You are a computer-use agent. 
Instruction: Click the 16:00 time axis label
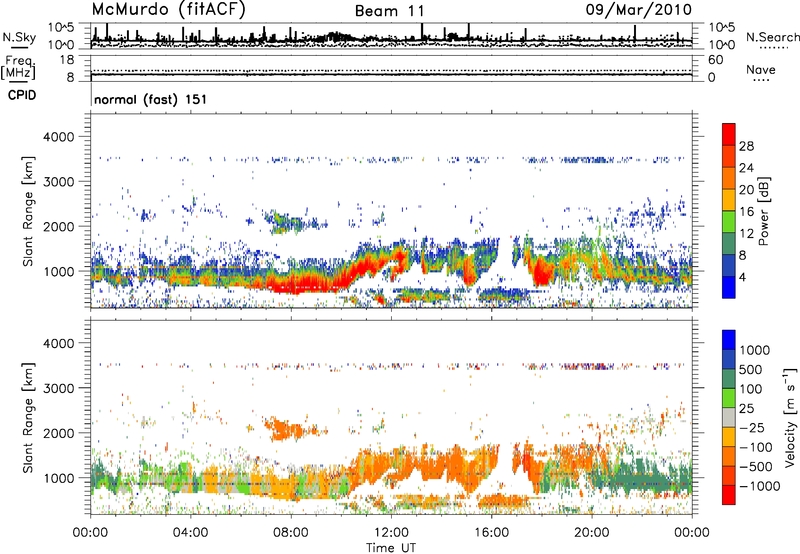pyautogui.click(x=491, y=533)
